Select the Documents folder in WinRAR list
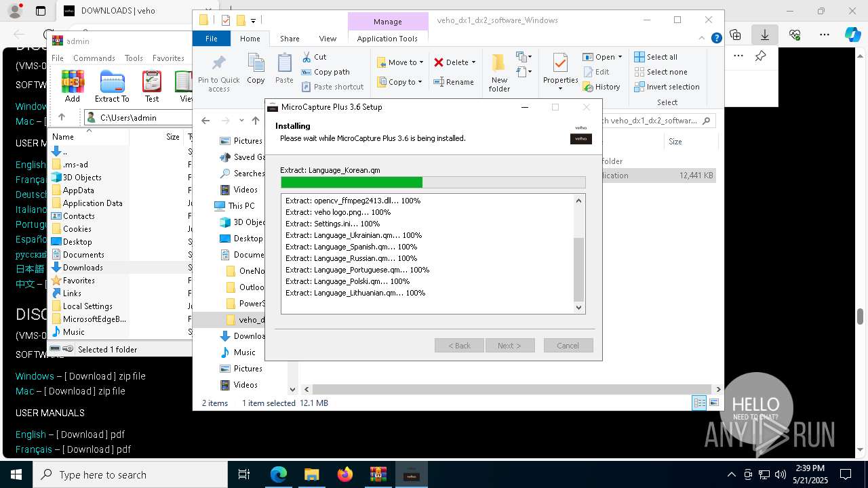This screenshot has height=488, width=868. 83,255
